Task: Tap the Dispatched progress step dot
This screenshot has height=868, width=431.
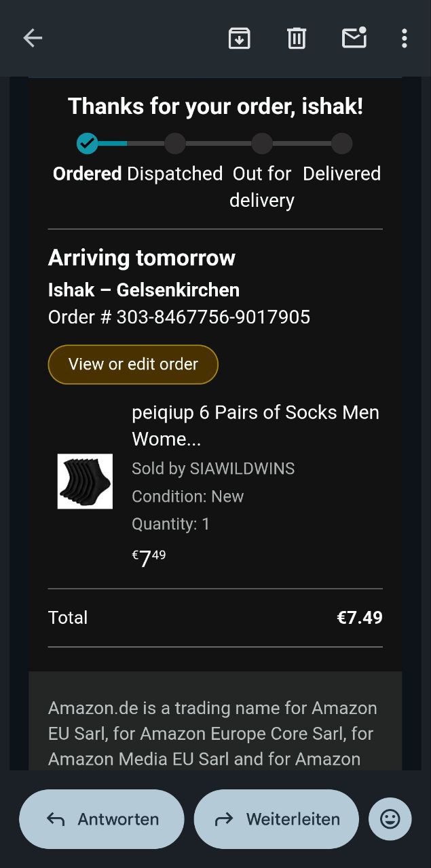Action: click(x=175, y=143)
